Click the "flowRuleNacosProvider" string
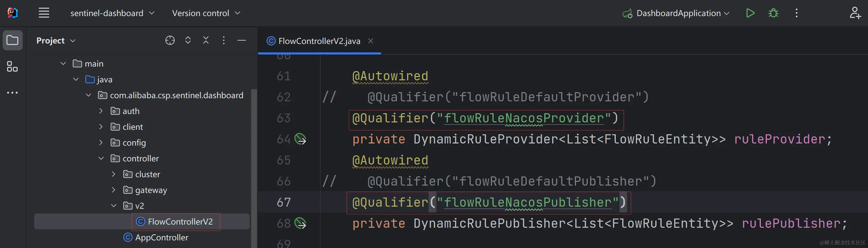The image size is (868, 248). point(524,118)
